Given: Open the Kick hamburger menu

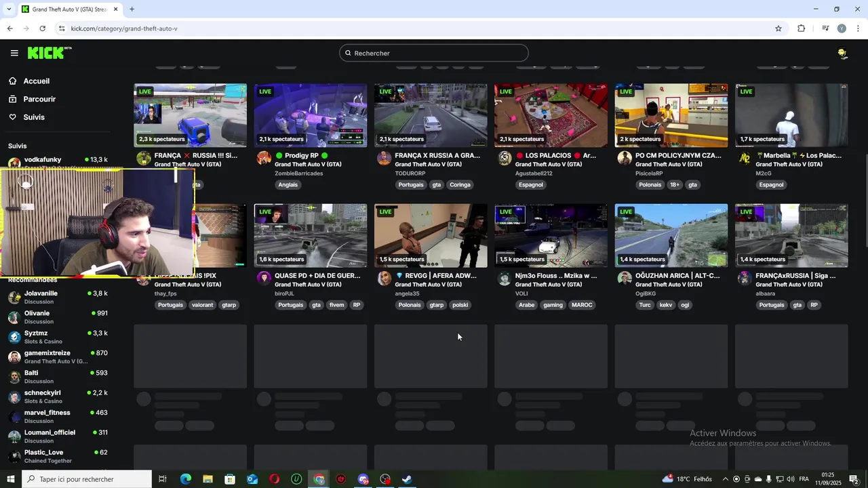Looking at the screenshot, I should pyautogui.click(x=14, y=53).
